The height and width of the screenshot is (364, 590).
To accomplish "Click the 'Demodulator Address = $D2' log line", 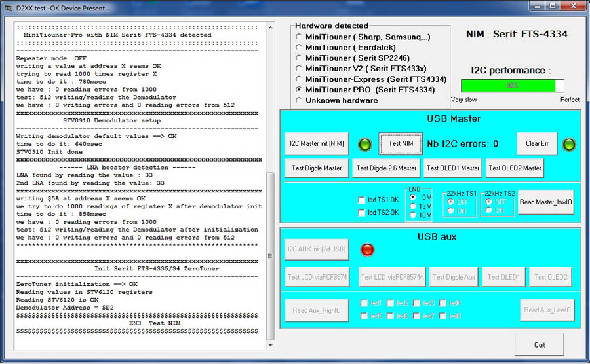I will pos(65,308).
